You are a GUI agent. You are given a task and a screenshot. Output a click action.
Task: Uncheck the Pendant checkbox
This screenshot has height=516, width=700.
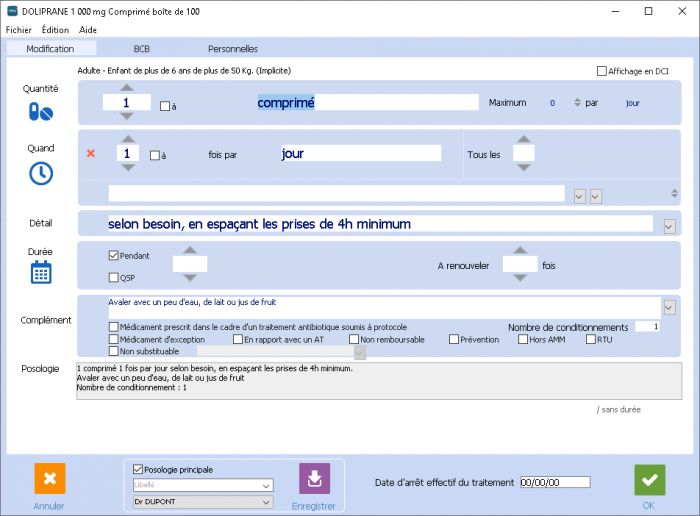113,255
